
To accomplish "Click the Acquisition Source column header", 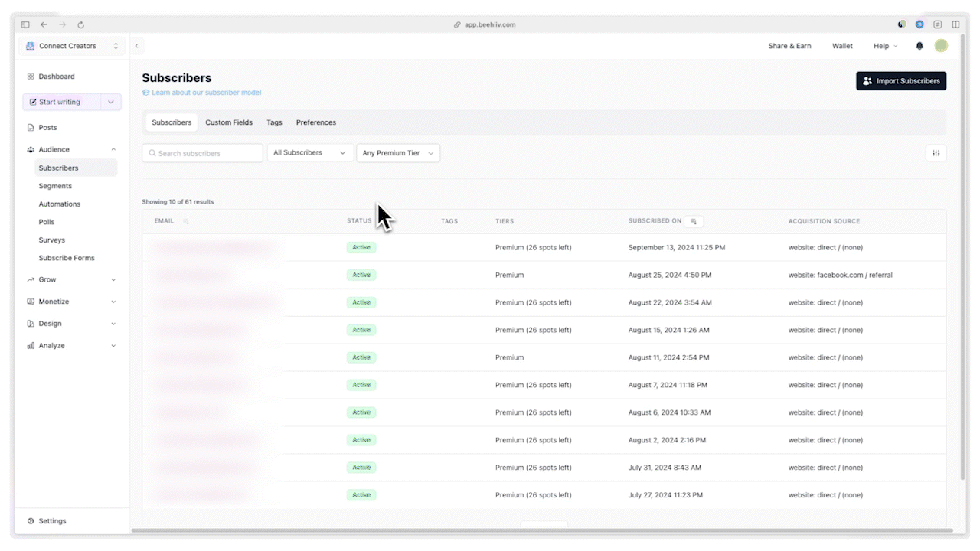I will [x=824, y=221].
